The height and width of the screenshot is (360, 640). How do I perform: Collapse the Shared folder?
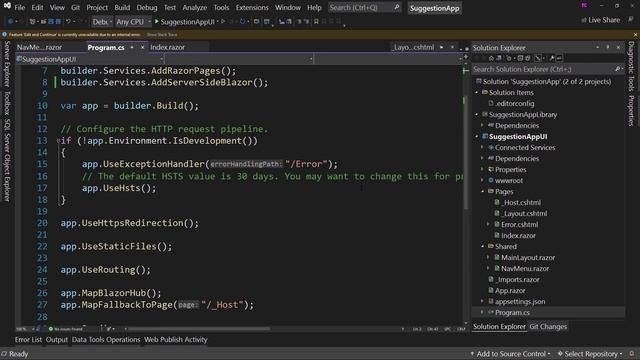click(482, 247)
